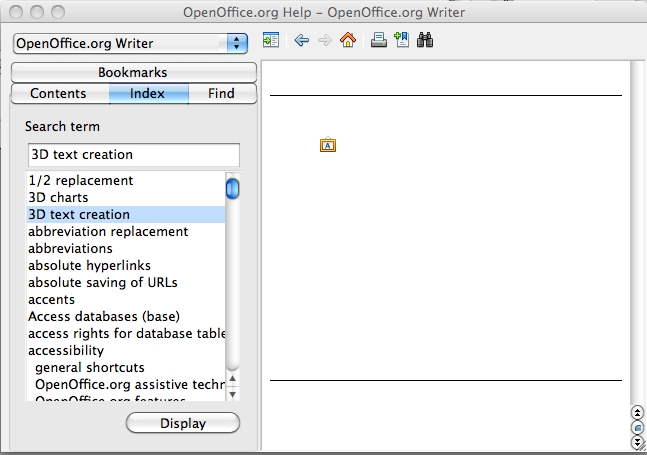The width and height of the screenshot is (647, 455).
Task: Toggle the navigation pane icon
Action: tap(270, 41)
